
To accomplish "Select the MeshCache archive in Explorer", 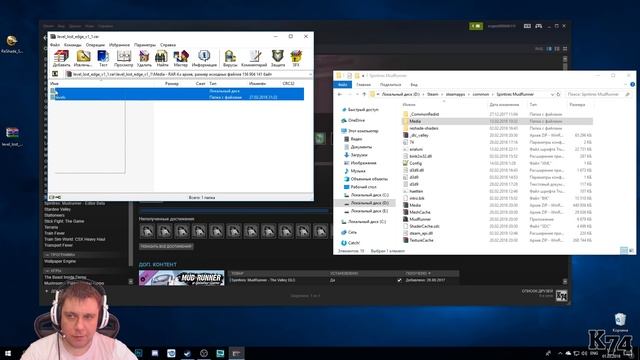I will coord(420,212).
